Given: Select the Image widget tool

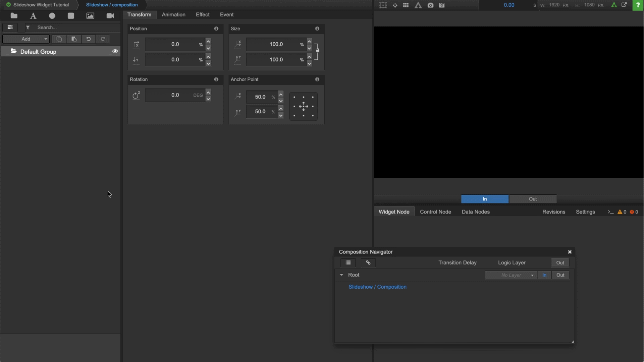Looking at the screenshot, I should (90, 16).
